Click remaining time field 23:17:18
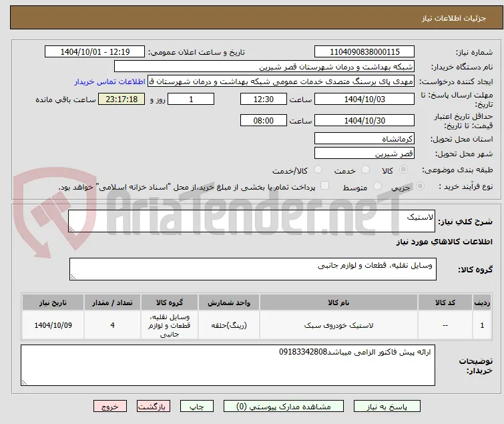The image size is (504, 424). click(121, 99)
